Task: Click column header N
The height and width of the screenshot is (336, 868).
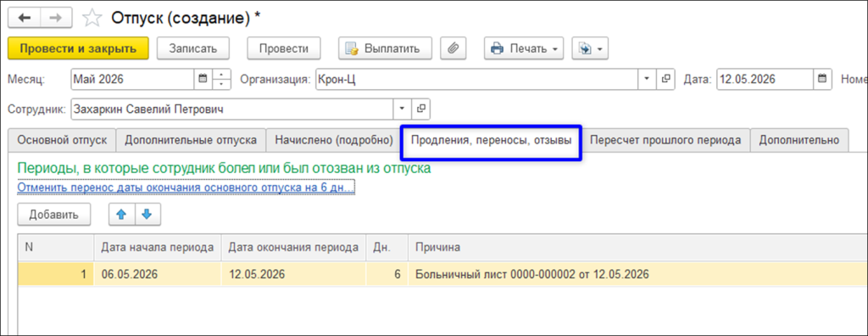Action: (56, 247)
